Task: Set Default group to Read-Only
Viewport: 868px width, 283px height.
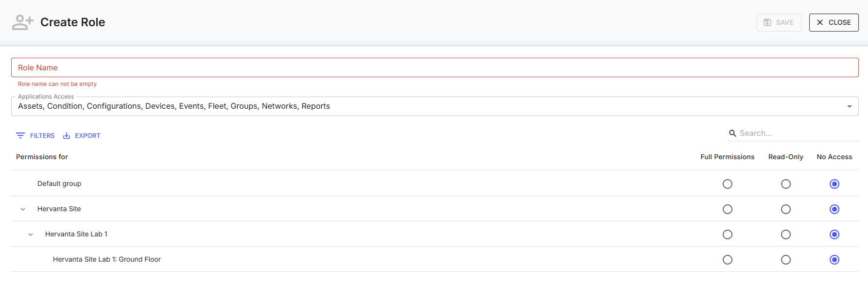Action: pos(785,184)
